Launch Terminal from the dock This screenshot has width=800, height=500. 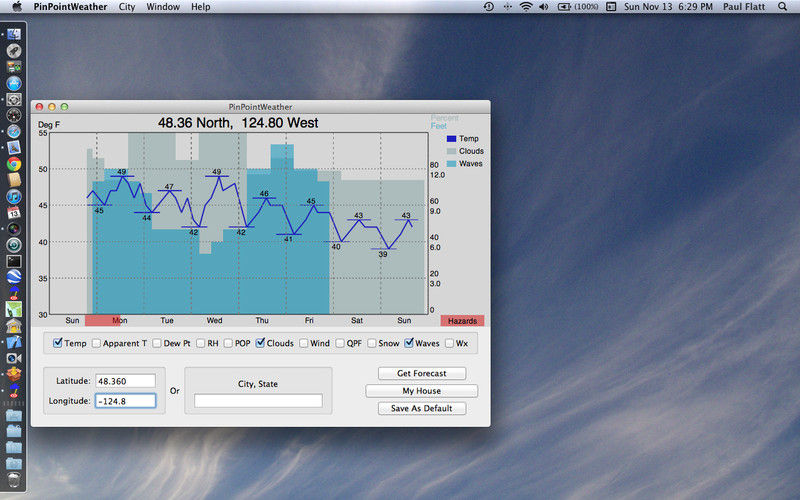[14, 261]
